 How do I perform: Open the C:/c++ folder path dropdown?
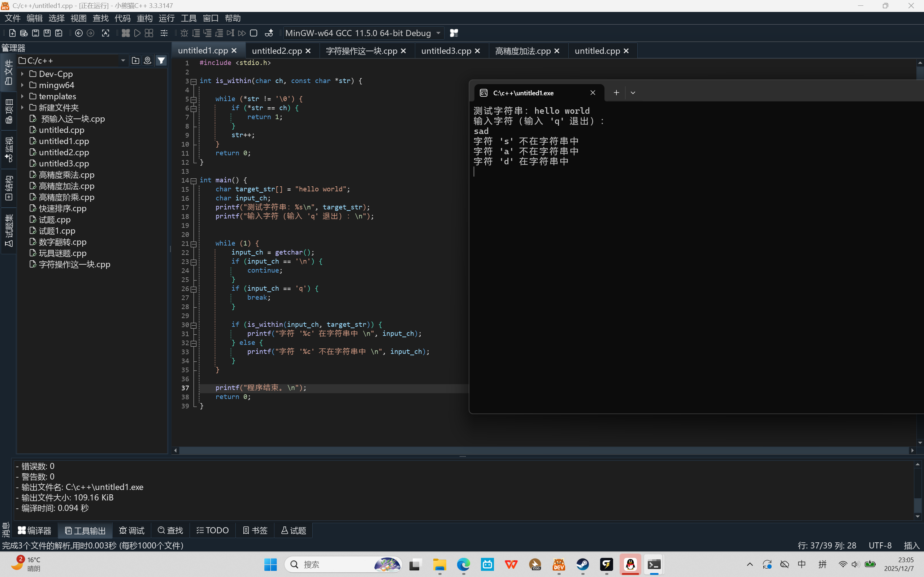tap(123, 61)
